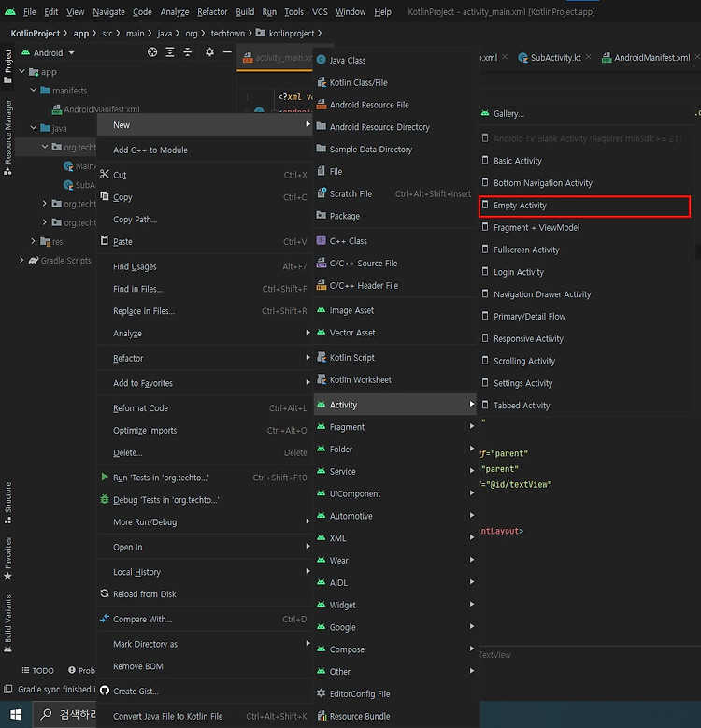The image size is (701, 728).
Task: Expand the Gradle Scripts node
Action: click(21, 260)
